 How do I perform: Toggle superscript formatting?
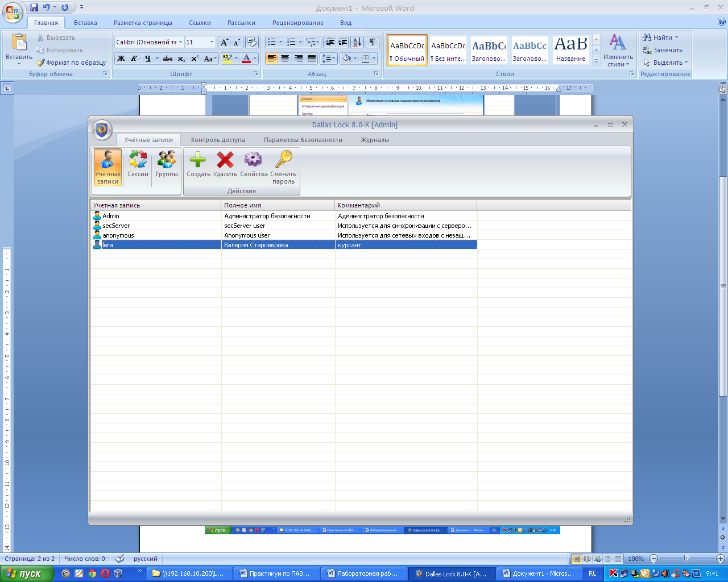tap(195, 58)
